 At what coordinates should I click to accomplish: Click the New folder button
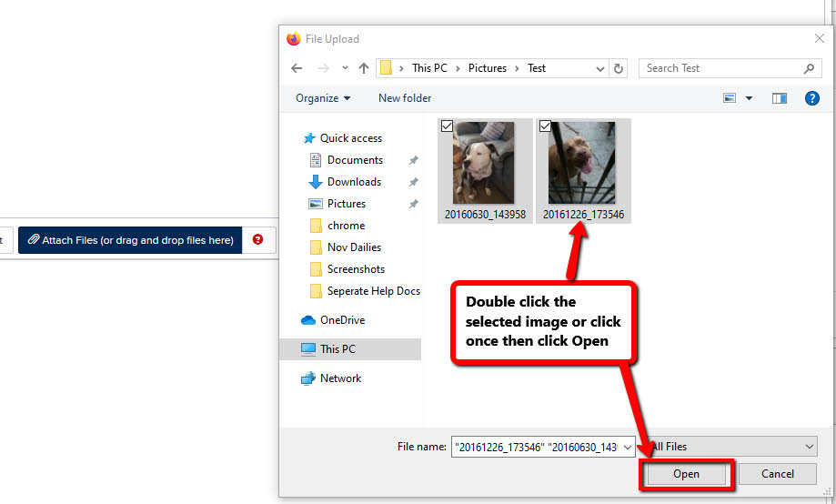[405, 98]
